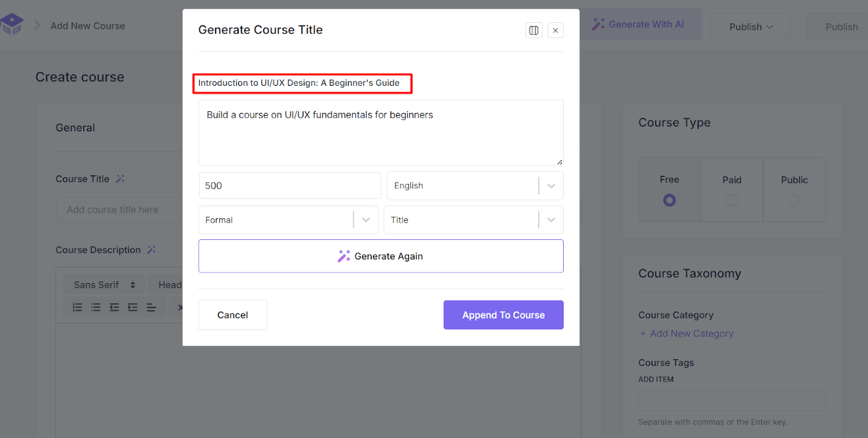This screenshot has height=438, width=868.
Task: Click the Tutor logo icon in header
Action: point(11,24)
